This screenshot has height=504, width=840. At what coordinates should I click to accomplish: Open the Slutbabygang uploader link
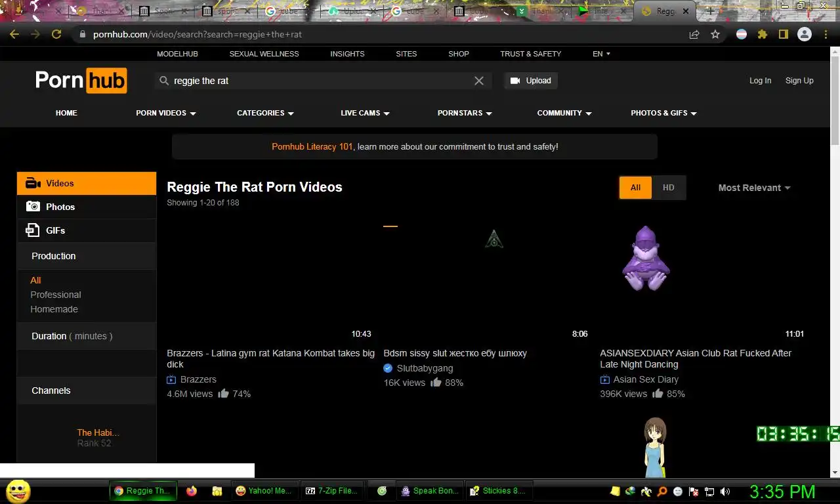pyautogui.click(x=425, y=368)
